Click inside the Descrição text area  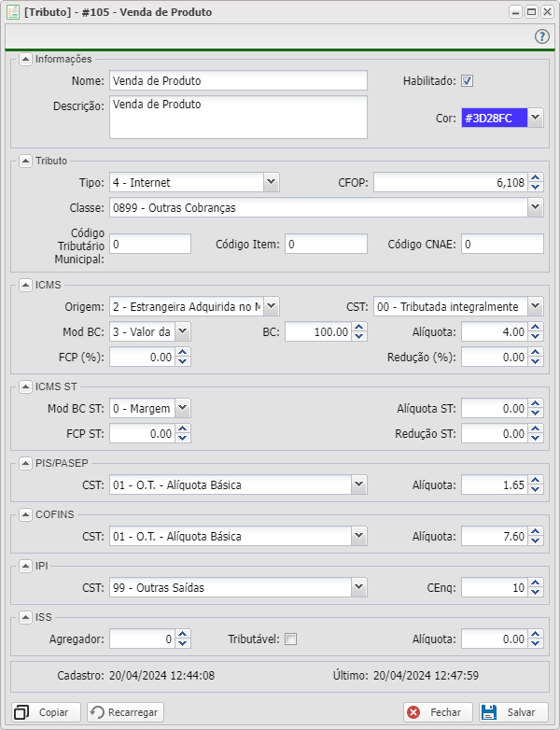click(238, 117)
